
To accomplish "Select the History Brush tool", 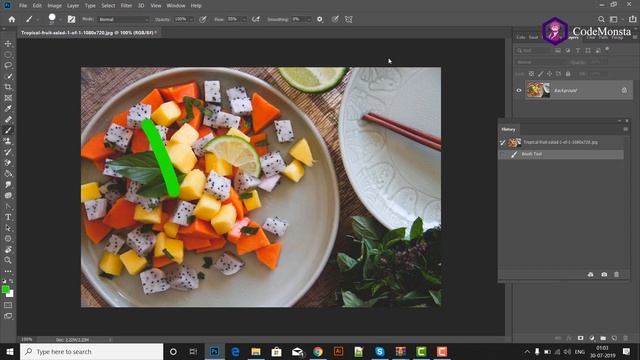I will pos(8,152).
